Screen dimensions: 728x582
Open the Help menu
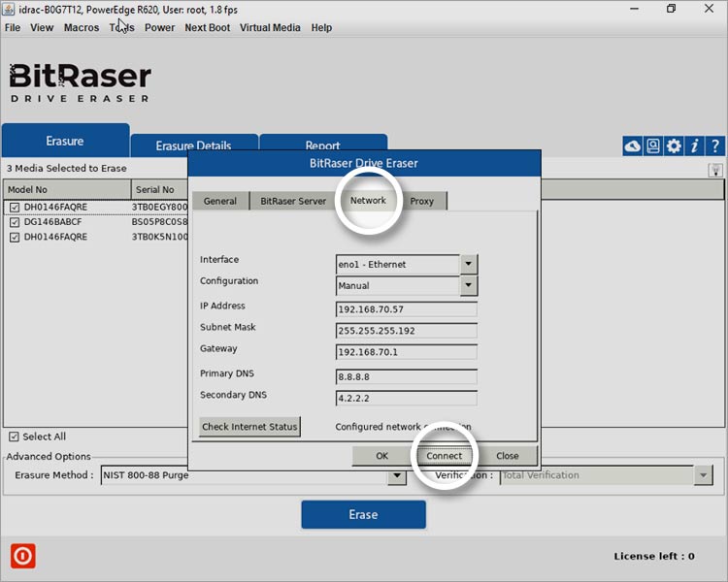321,28
